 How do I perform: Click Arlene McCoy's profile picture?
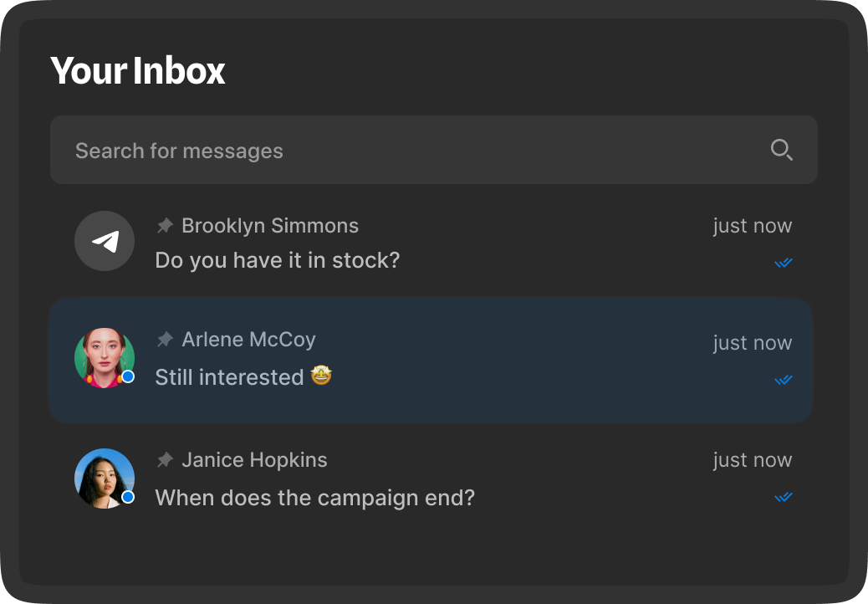pyautogui.click(x=105, y=357)
